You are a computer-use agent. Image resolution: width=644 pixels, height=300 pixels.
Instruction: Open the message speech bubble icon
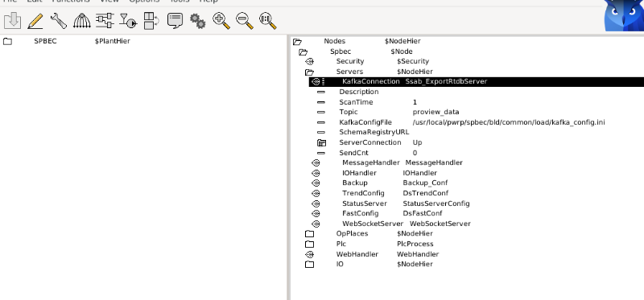click(x=175, y=20)
